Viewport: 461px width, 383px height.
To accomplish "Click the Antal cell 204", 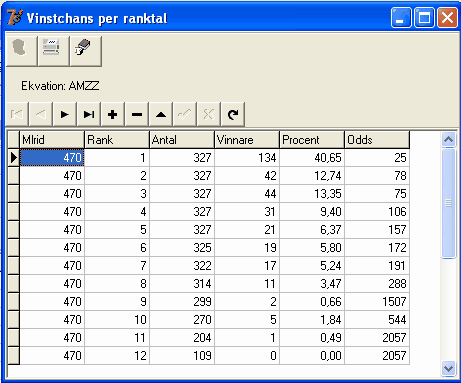I will tap(182, 337).
